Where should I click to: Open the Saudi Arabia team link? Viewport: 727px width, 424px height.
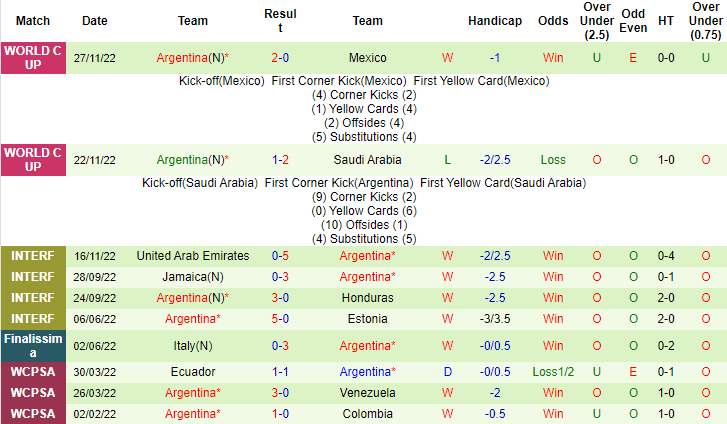[x=367, y=160]
